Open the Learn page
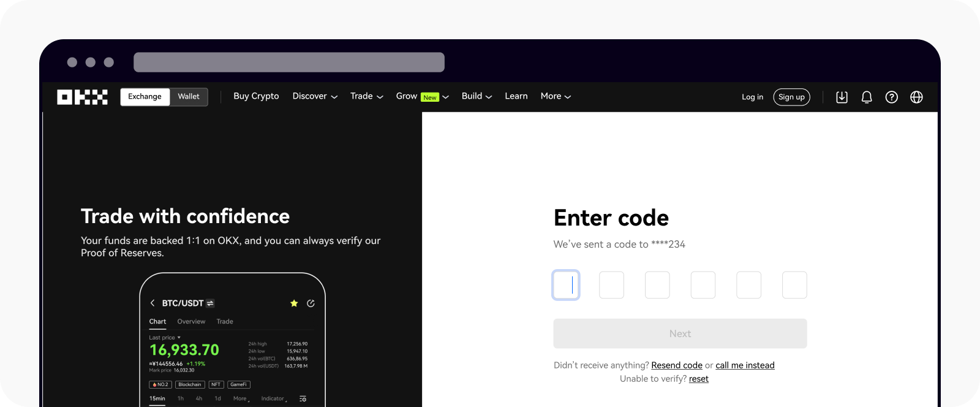 (516, 96)
